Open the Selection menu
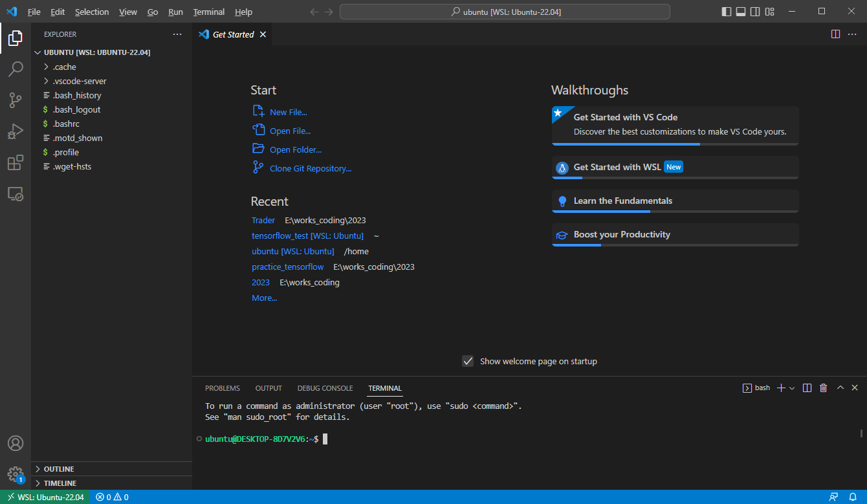Image resolution: width=867 pixels, height=504 pixels. click(92, 12)
